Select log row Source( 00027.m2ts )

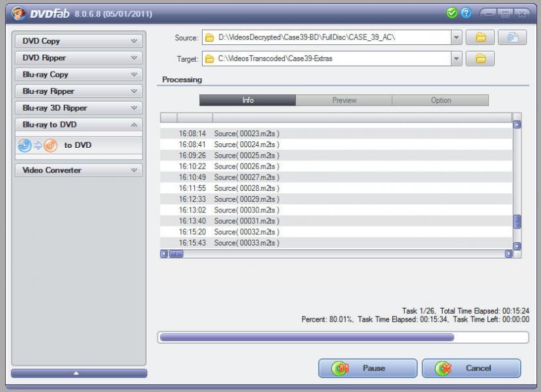point(336,177)
